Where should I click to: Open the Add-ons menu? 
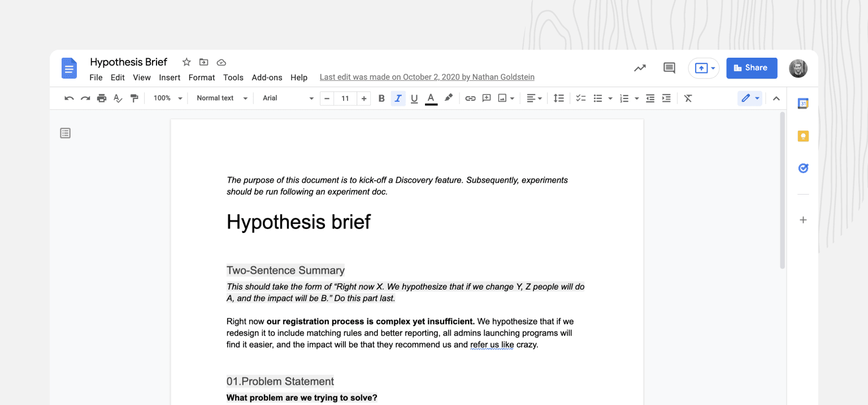[267, 77]
